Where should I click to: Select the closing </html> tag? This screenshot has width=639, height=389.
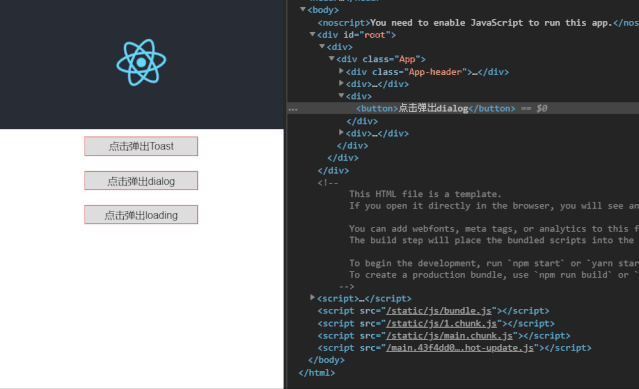[317, 373]
